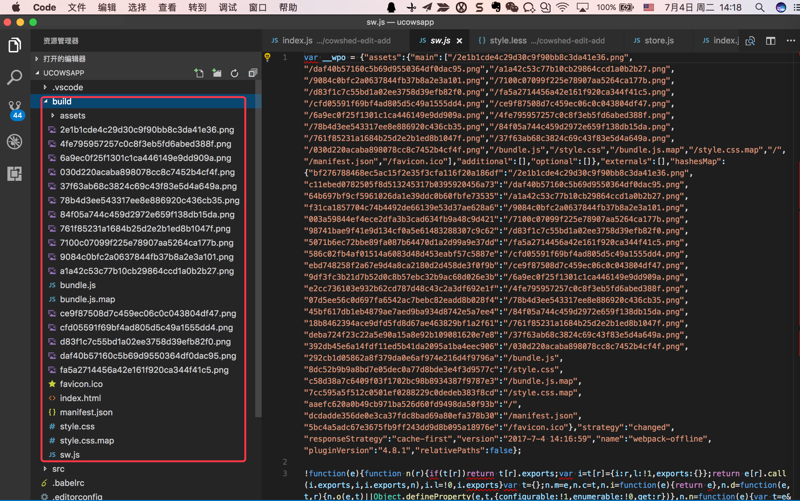Open the editor More Actions ellipsis

coord(790,41)
